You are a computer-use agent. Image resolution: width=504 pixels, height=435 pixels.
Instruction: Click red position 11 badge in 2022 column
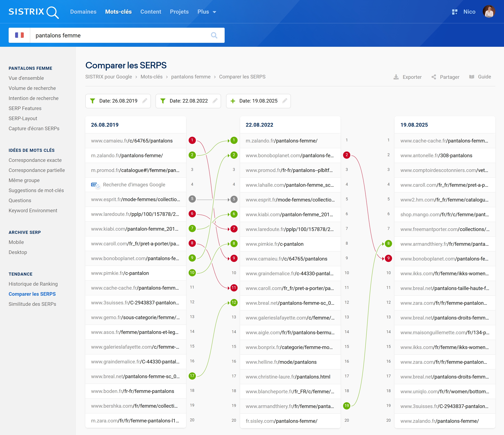[x=234, y=288]
